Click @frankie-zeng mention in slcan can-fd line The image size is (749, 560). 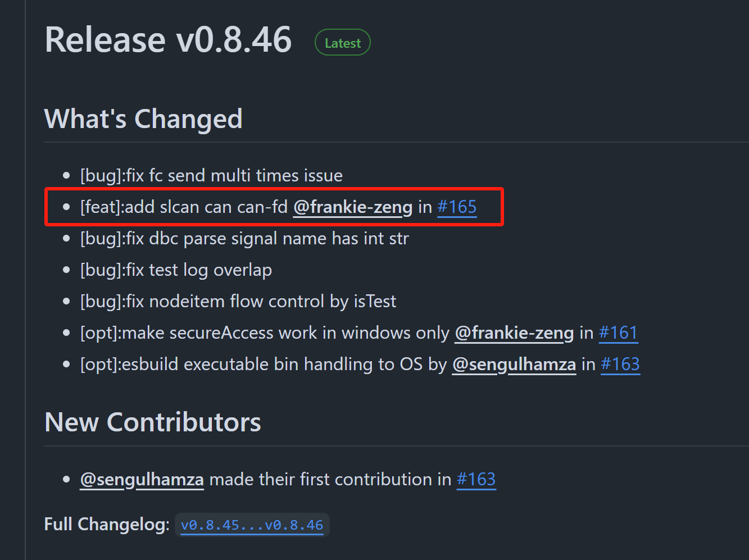click(x=353, y=207)
